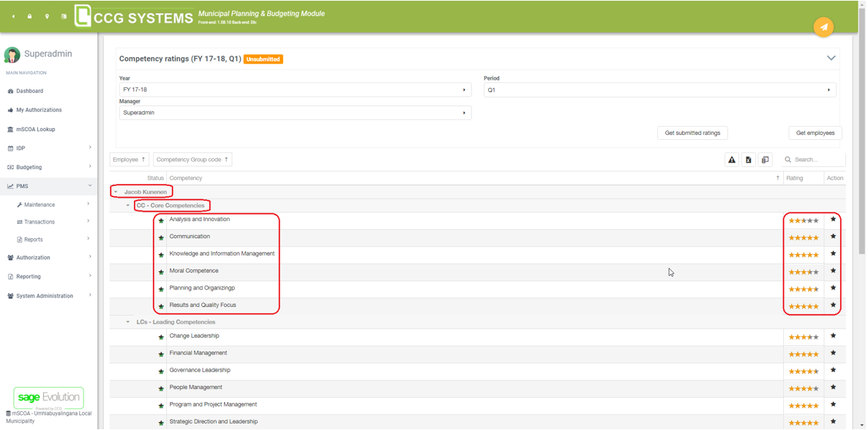
Task: Export the ratings grid to Excel
Action: (748, 160)
